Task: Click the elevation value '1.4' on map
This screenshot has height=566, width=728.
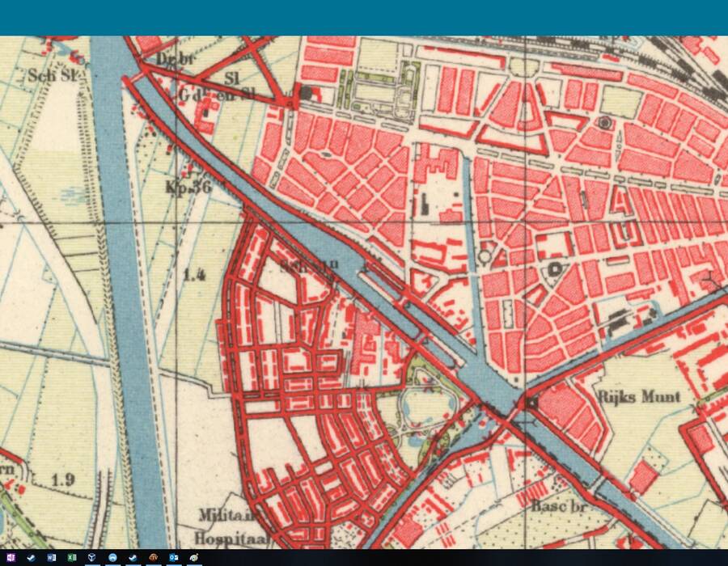Action: pos(194,275)
